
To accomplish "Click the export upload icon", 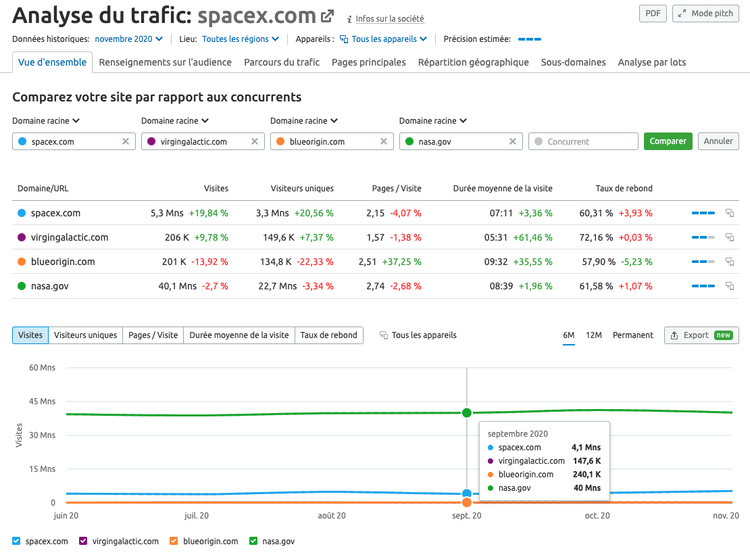I will (x=674, y=335).
